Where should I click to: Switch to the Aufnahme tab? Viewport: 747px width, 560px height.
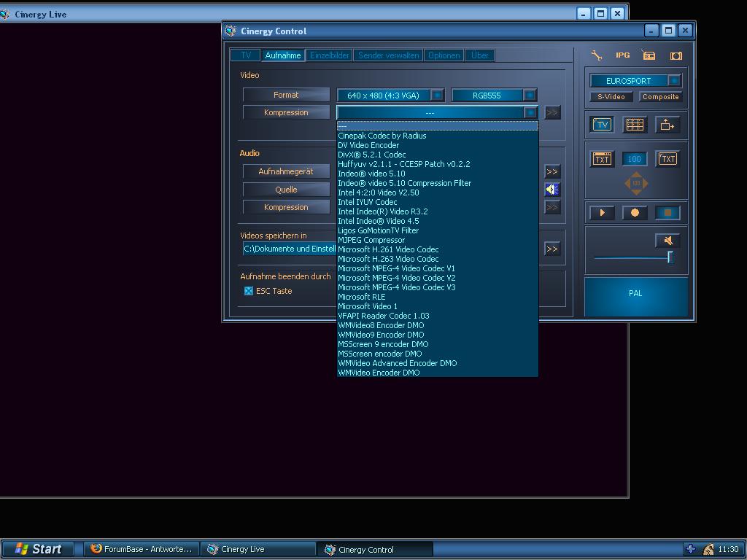tap(283, 55)
